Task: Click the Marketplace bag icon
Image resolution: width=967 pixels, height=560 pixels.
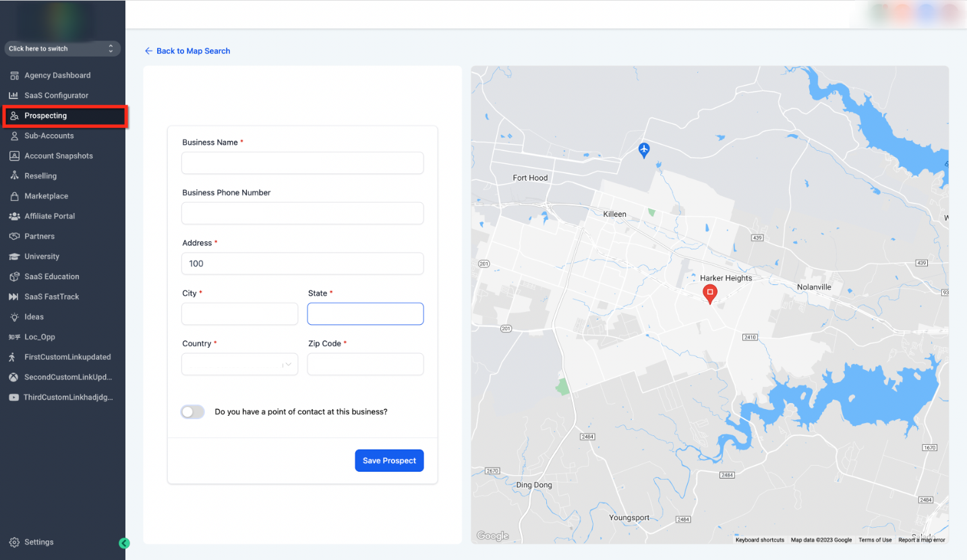Action: point(14,196)
